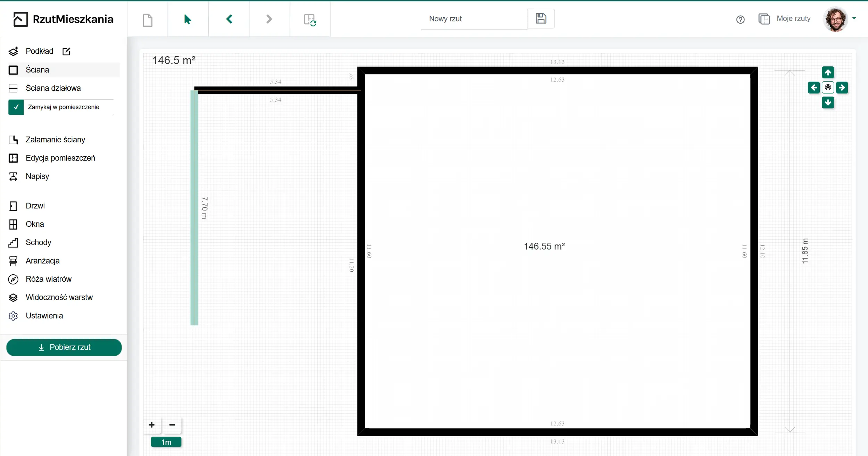Expand the user profile dropdown arrow
The width and height of the screenshot is (868, 456).
pos(854,18)
